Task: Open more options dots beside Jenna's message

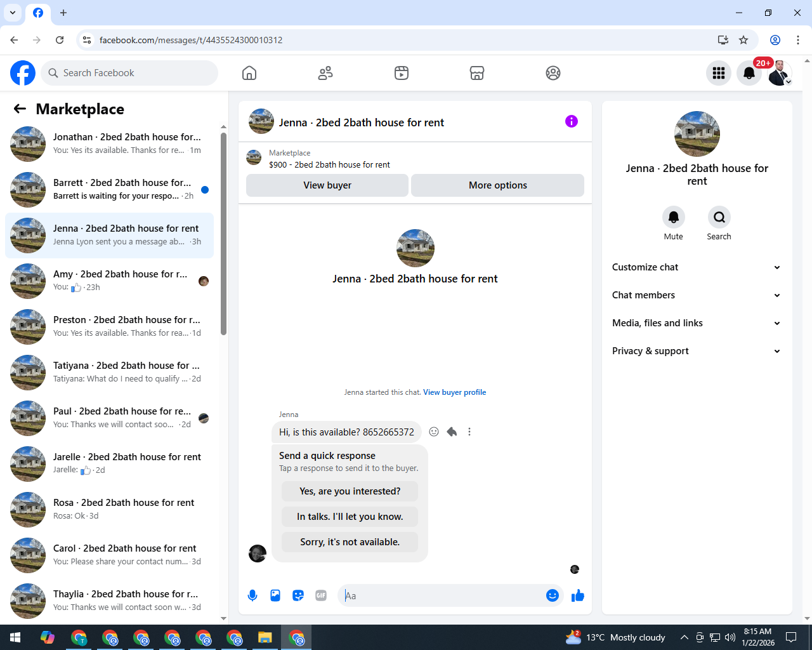Action: tap(469, 432)
